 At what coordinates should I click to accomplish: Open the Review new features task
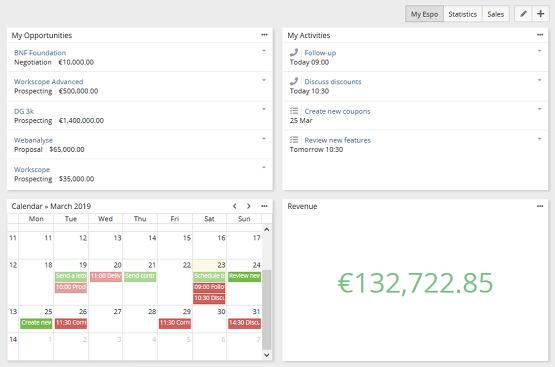(x=338, y=140)
